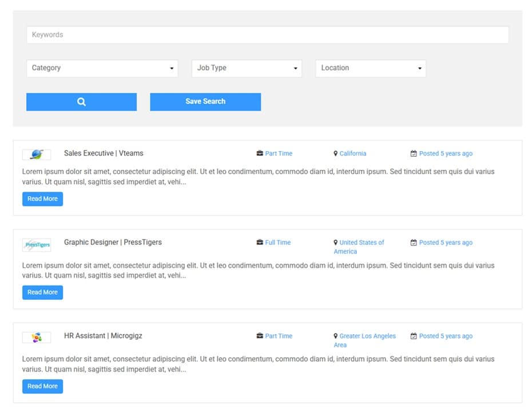This screenshot has width=532, height=412.
Task: Click briefcase icon in Sales Executive row
Action: pyautogui.click(x=260, y=153)
